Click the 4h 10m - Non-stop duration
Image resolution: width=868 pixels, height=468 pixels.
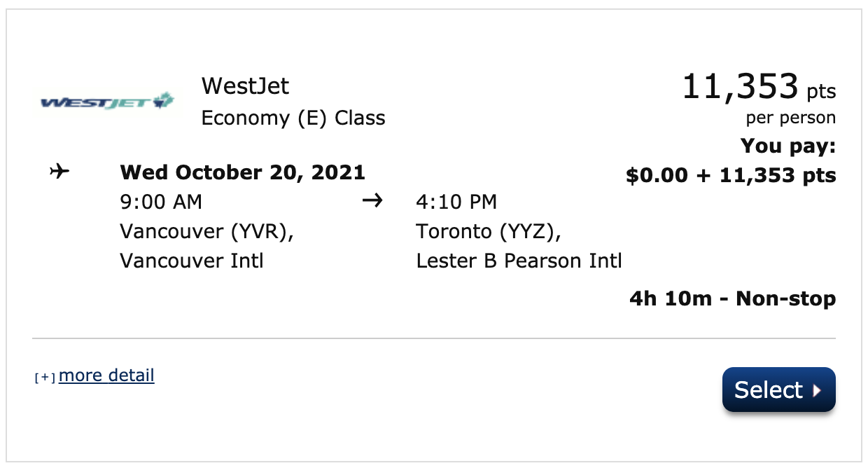732,299
